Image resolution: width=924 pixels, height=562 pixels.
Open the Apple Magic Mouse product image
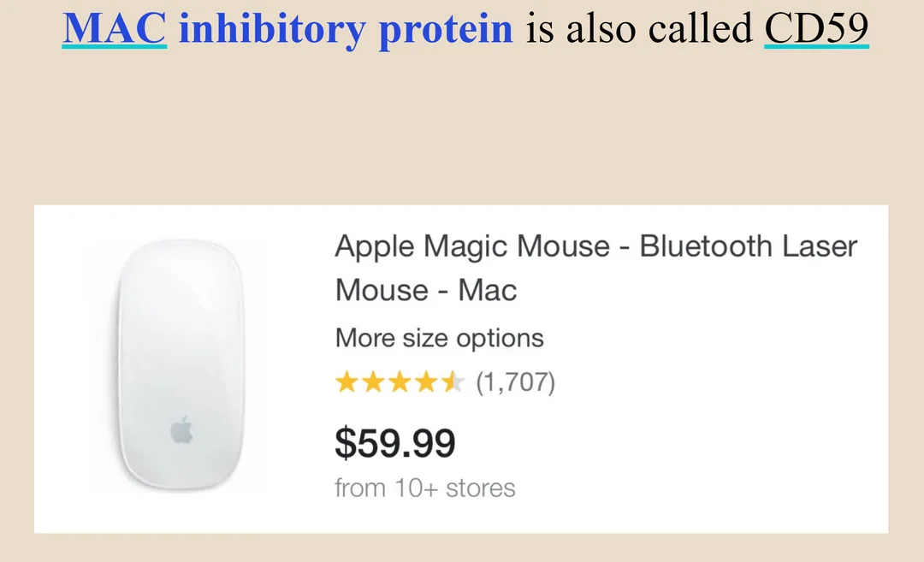[181, 364]
